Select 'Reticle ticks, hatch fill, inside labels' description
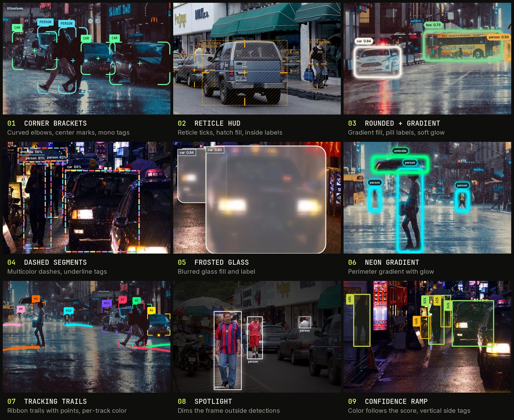Screen dimensions: 514x420 (x=230, y=132)
